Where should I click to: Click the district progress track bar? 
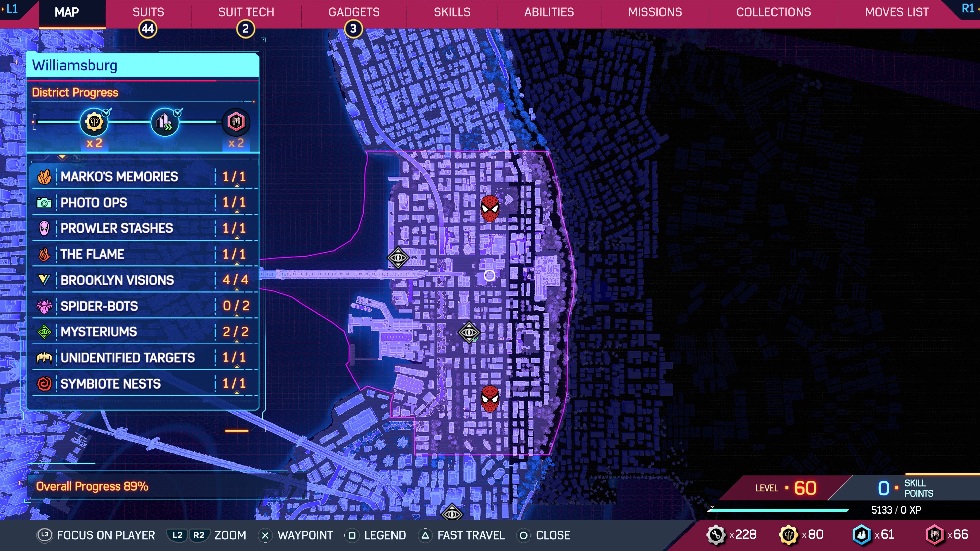[129, 122]
